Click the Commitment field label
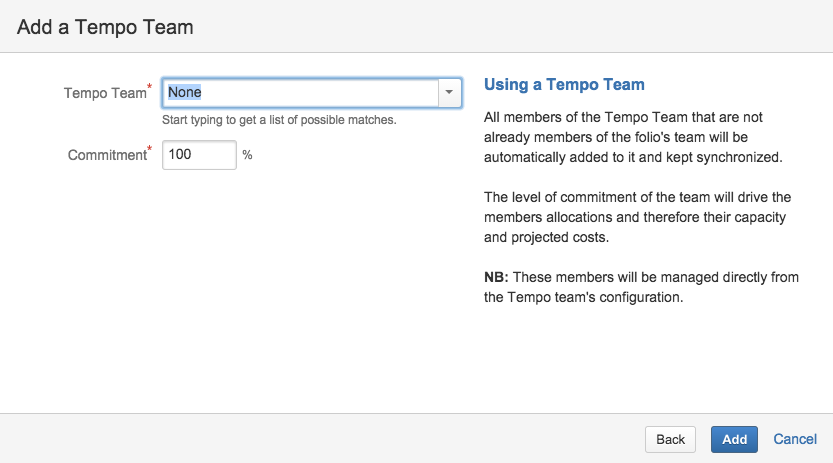 (107, 155)
